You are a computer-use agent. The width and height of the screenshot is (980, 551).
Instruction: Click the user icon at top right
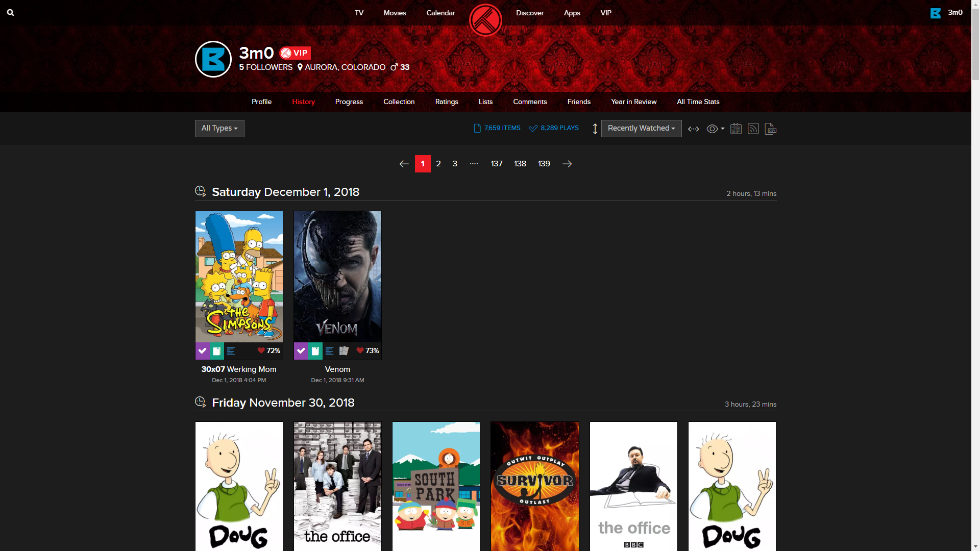[935, 13]
